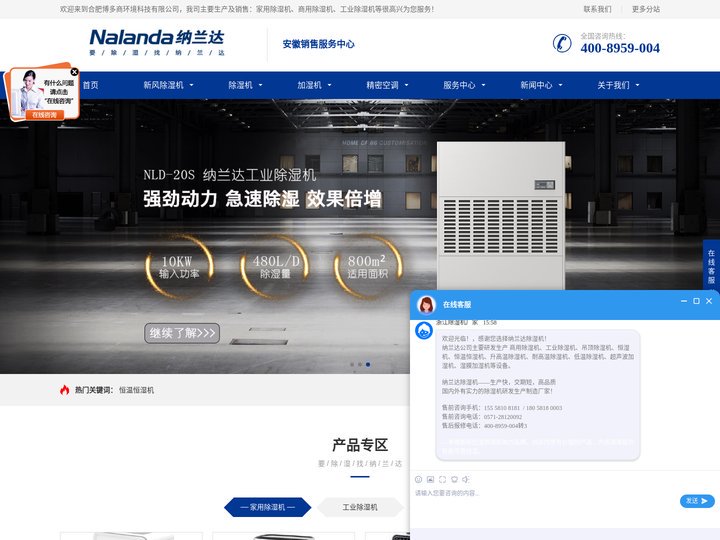Image resolution: width=720 pixels, height=540 pixels.
Task: Open 加湿机 navigation menu
Action: [309, 85]
